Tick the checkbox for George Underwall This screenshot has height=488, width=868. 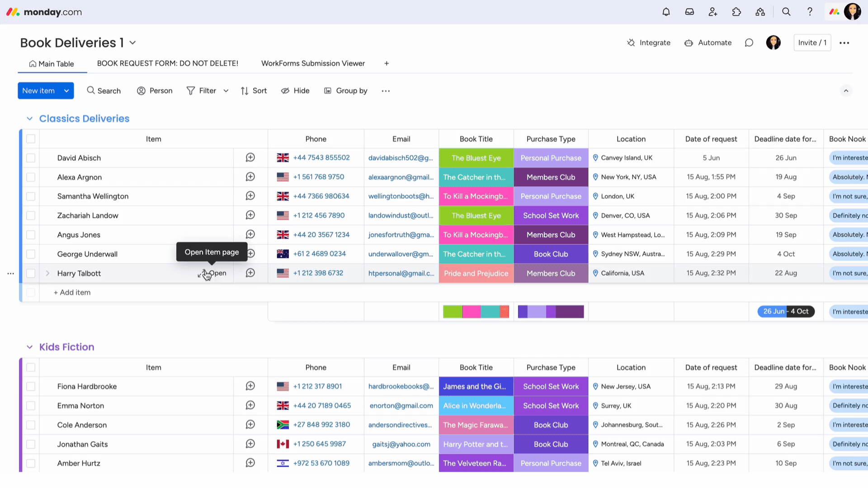[x=31, y=254]
